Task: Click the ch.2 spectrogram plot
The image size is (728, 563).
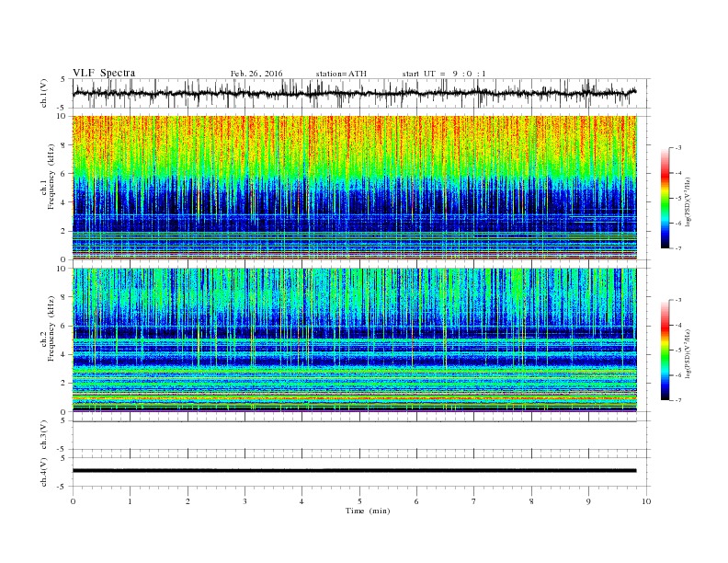Action: (x=355, y=340)
